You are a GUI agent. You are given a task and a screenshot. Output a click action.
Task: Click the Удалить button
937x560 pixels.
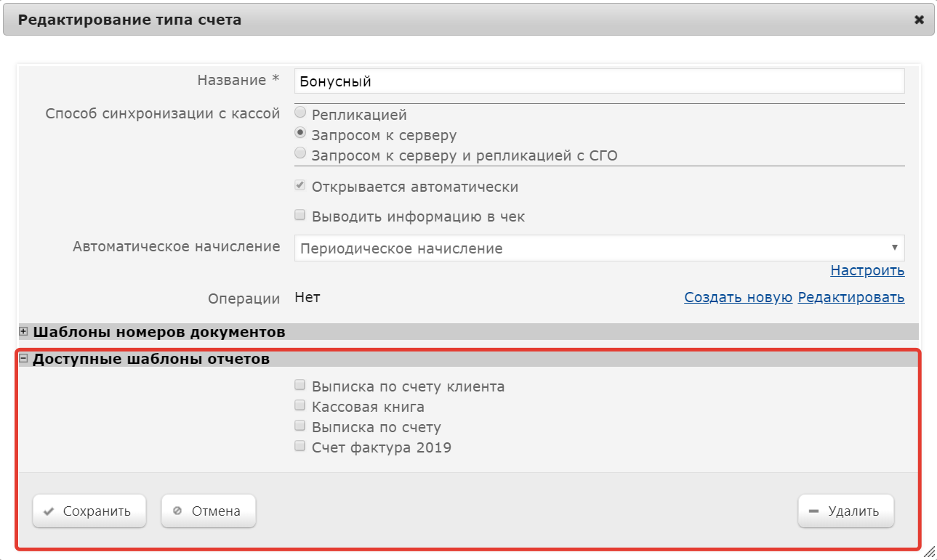pyautogui.click(x=846, y=511)
